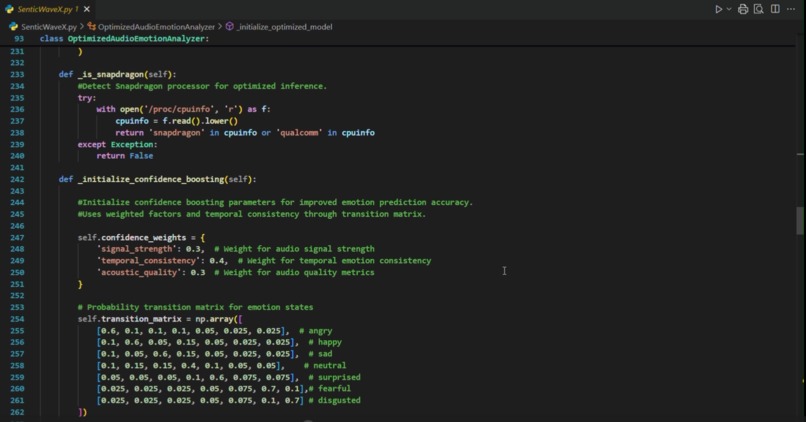Click the '# Weight for audio quality metrics' comment
Image resolution: width=806 pixels, height=422 pixels.
294,272
